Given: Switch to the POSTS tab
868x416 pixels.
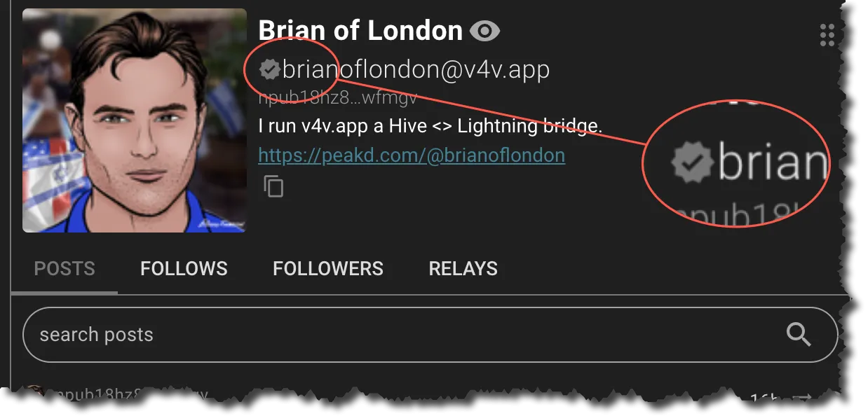Looking at the screenshot, I should [x=65, y=269].
